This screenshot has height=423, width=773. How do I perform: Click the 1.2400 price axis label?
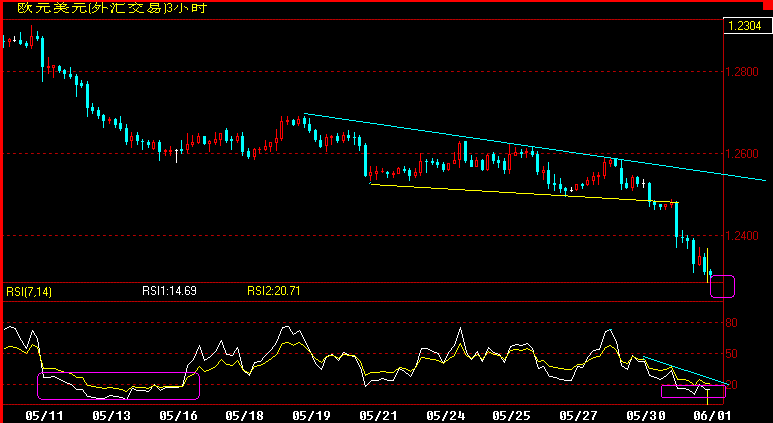tap(742, 236)
